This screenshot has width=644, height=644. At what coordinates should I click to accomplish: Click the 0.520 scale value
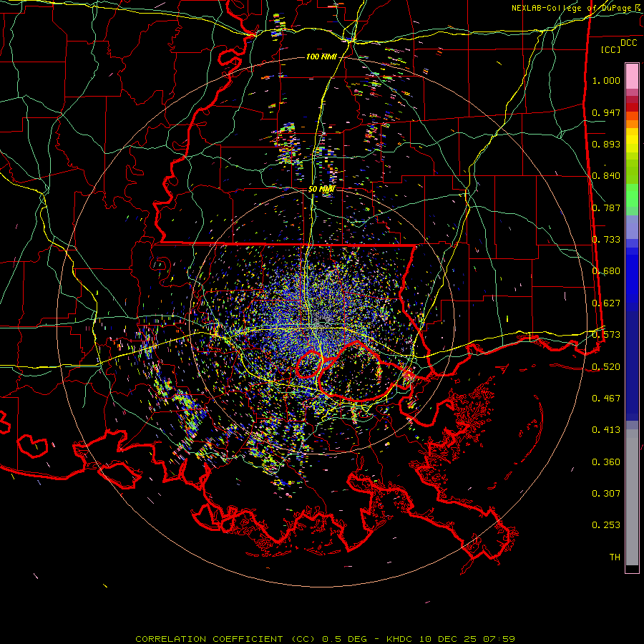click(x=606, y=367)
